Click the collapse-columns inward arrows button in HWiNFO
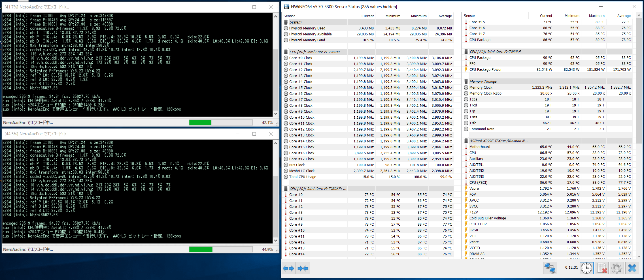The height and width of the screenshot is (280, 644). [x=303, y=268]
